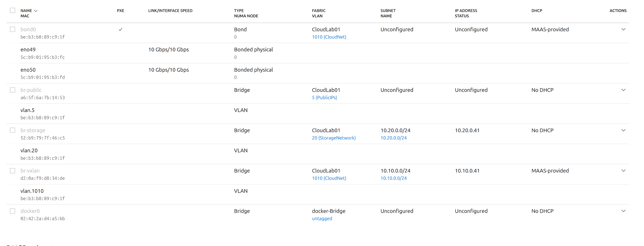
Task: Expand actions chevron for br-public
Action: coord(623,90)
